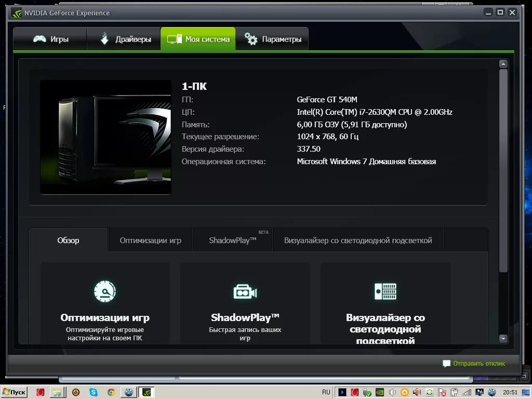Open Chrome from the taskbar
Viewport: 532px width, 399px height.
click(x=111, y=393)
